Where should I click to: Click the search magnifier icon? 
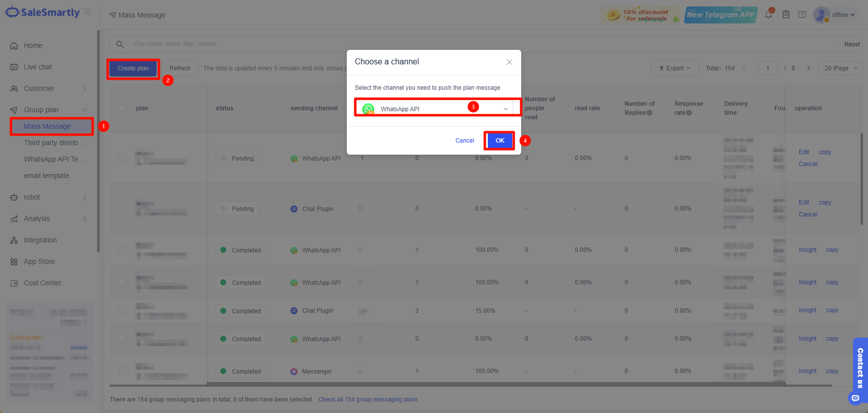(x=120, y=44)
